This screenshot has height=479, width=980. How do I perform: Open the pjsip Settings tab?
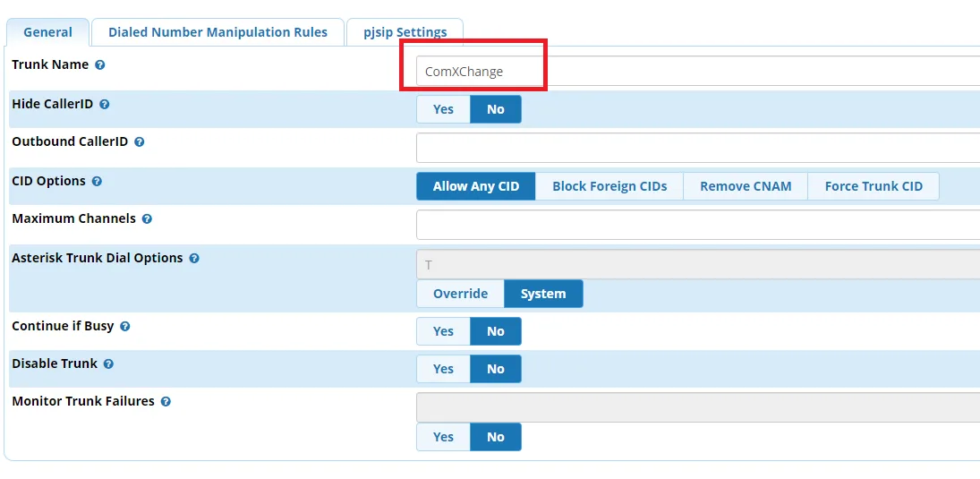[405, 32]
